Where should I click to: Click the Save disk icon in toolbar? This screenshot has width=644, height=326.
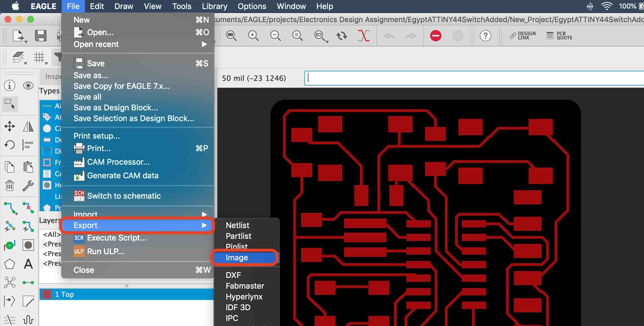40,36
